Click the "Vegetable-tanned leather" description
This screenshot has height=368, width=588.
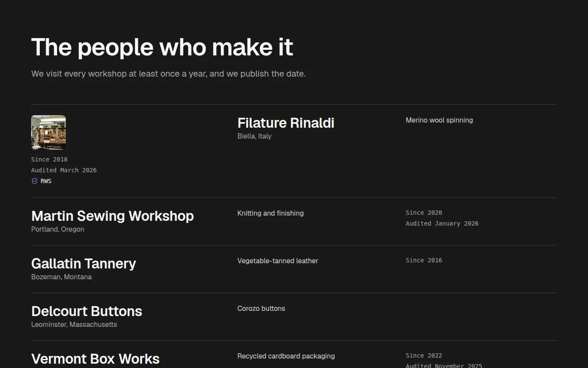(278, 261)
